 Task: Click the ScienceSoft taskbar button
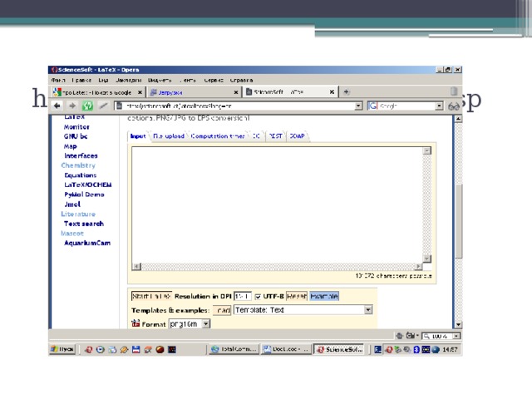(x=339, y=349)
